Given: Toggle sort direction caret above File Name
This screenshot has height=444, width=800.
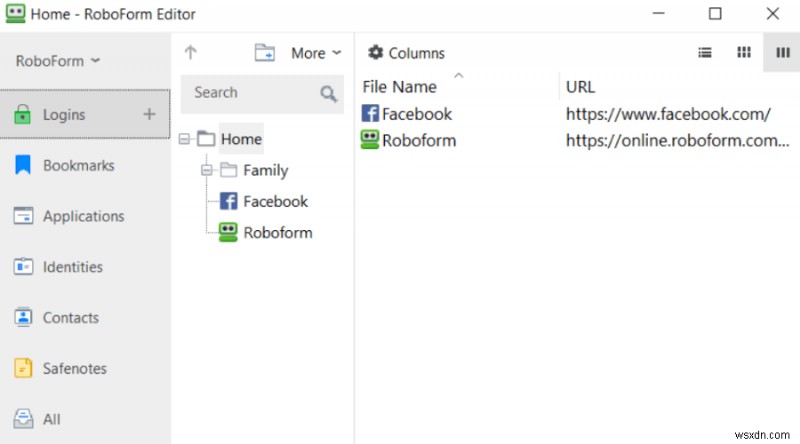Looking at the screenshot, I should (x=459, y=76).
